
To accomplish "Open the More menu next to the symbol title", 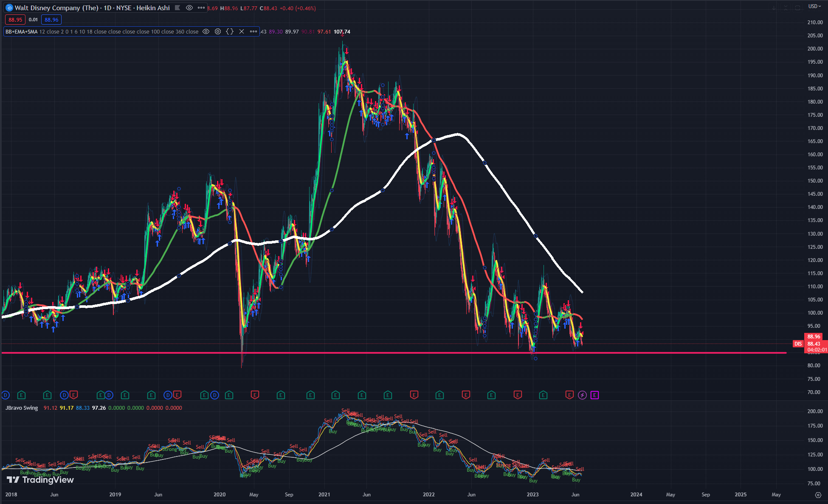I will tap(201, 8).
